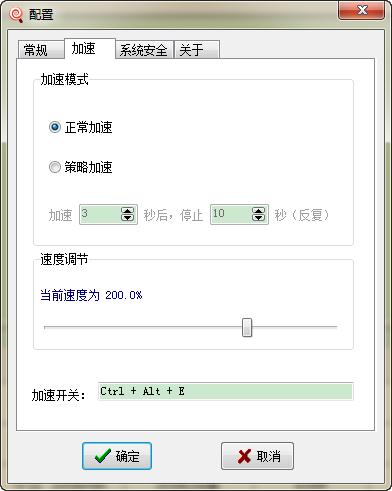Increase the 停止 seconds spinner value

pyautogui.click(x=259, y=210)
